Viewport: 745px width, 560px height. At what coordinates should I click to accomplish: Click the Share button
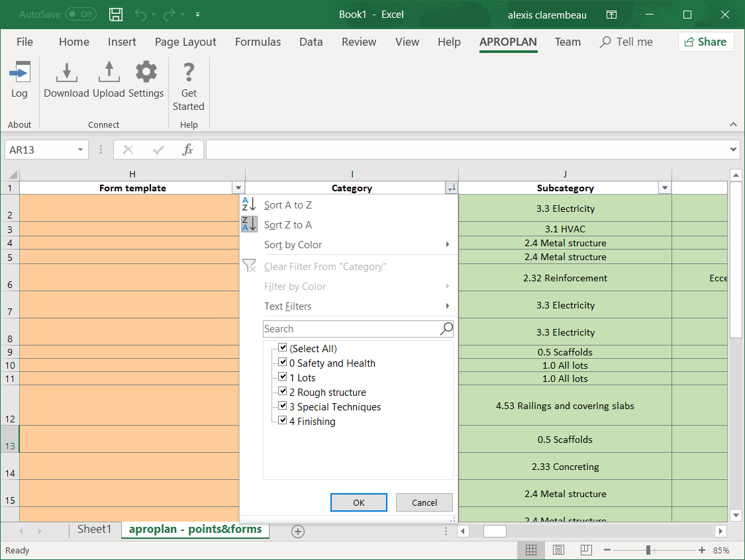705,42
